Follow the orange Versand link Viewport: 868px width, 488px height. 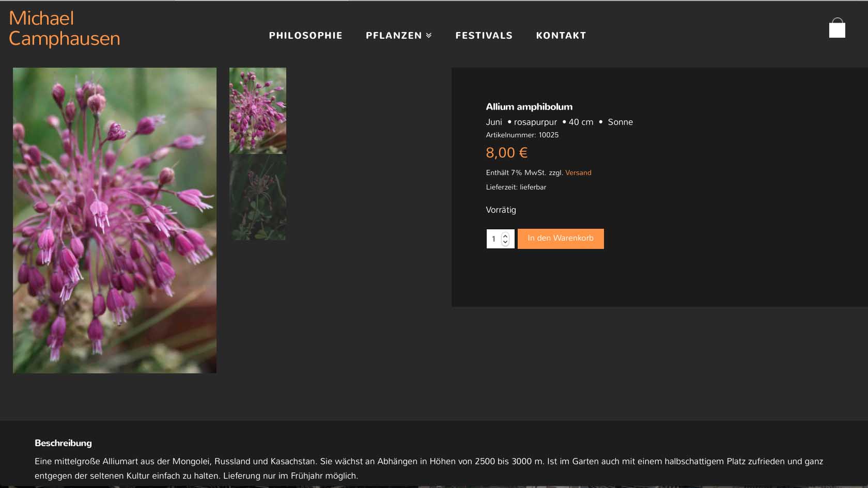(578, 173)
